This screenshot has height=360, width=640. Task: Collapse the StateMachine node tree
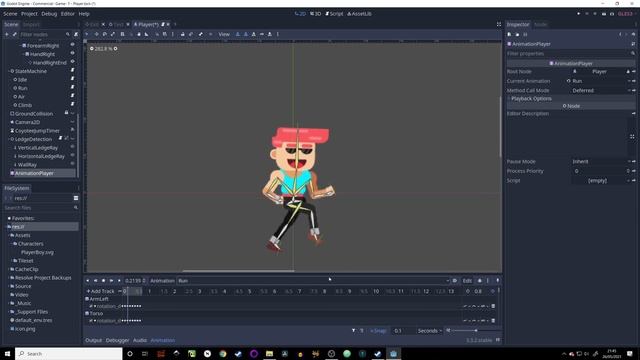click(x=9, y=71)
